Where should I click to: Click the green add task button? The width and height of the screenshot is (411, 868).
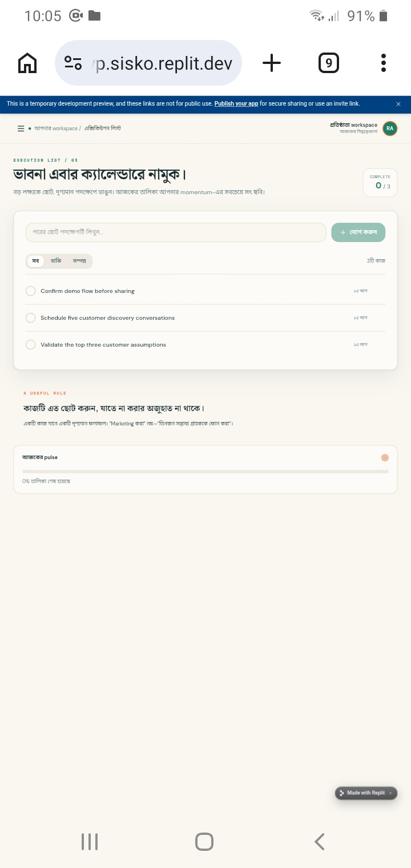tap(358, 232)
